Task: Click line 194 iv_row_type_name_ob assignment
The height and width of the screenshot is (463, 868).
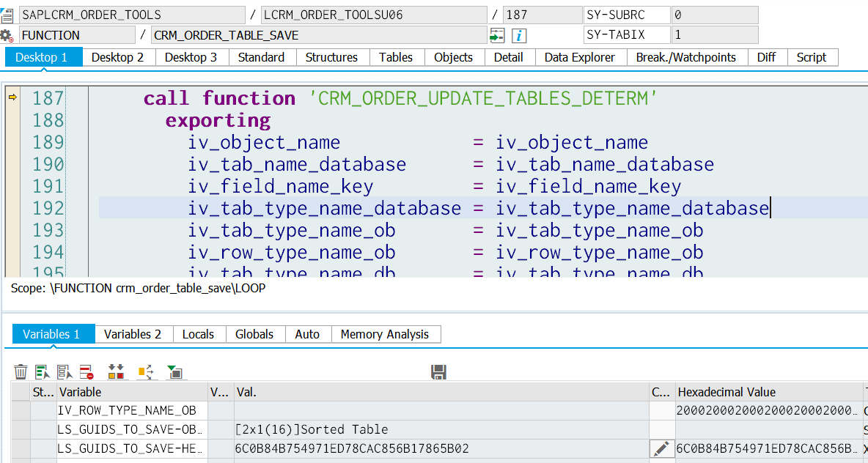Action: [446, 252]
